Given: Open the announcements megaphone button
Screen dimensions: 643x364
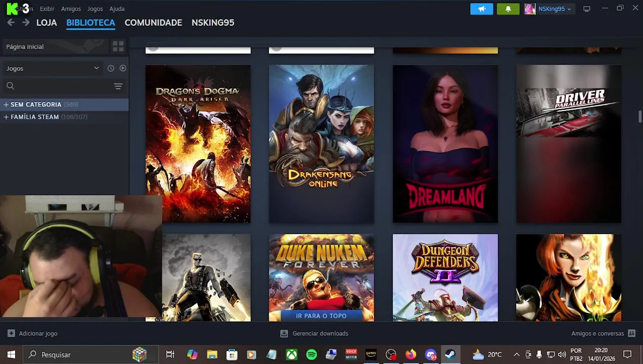Looking at the screenshot, I should tap(482, 9).
